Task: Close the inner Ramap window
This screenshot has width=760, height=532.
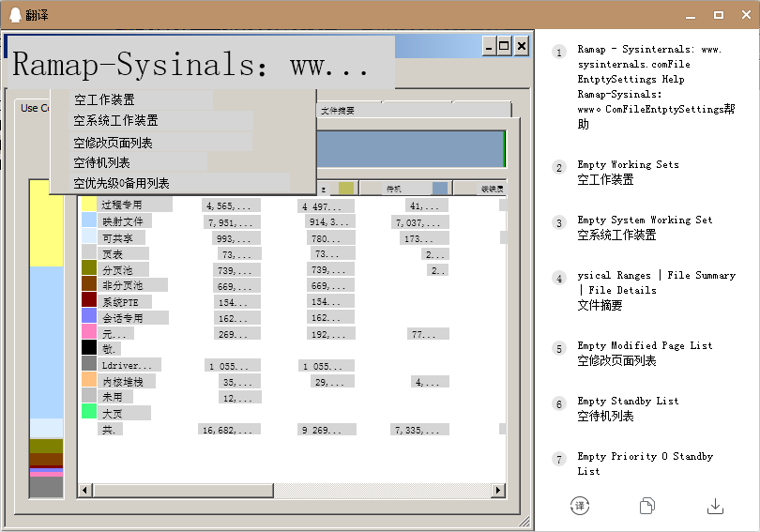Action: (x=522, y=46)
